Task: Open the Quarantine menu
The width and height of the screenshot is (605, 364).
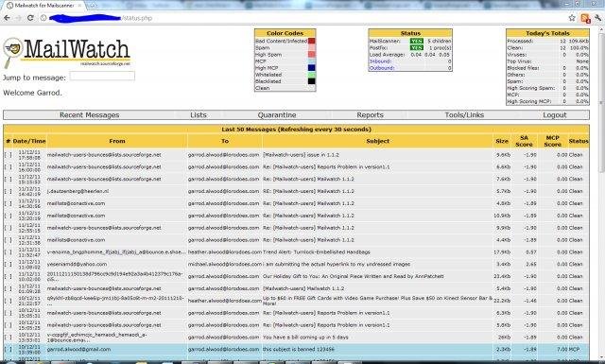Action: 277,115
